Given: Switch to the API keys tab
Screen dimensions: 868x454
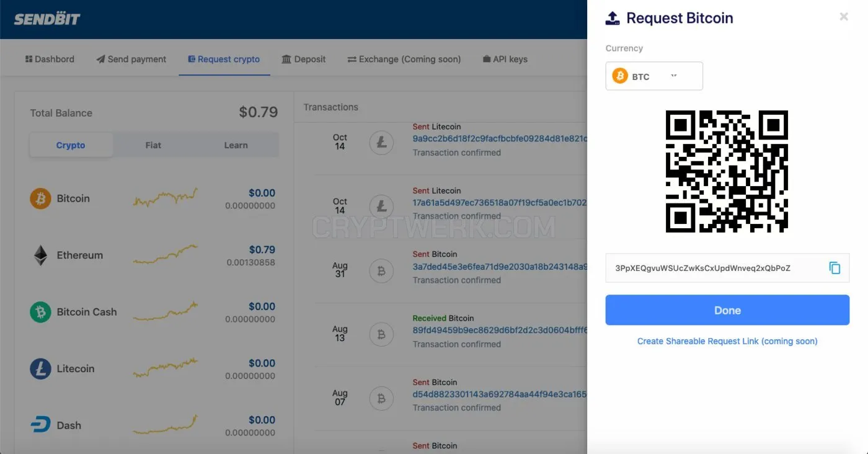Looking at the screenshot, I should pos(505,60).
